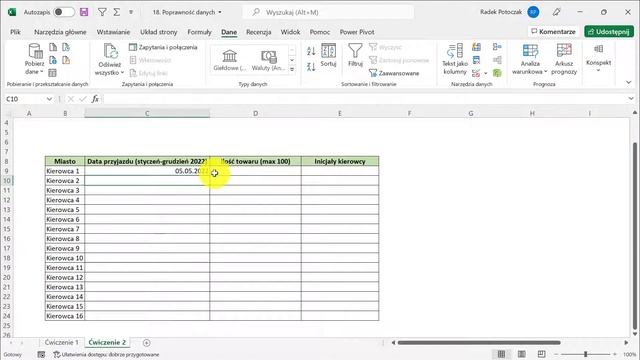Switch to Narzędzia główne tab
Image resolution: width=640 pixels, height=360 pixels.
(60, 32)
